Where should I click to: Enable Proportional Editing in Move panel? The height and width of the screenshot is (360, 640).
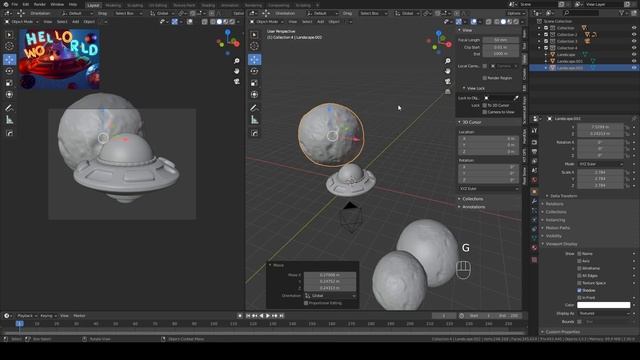306,303
